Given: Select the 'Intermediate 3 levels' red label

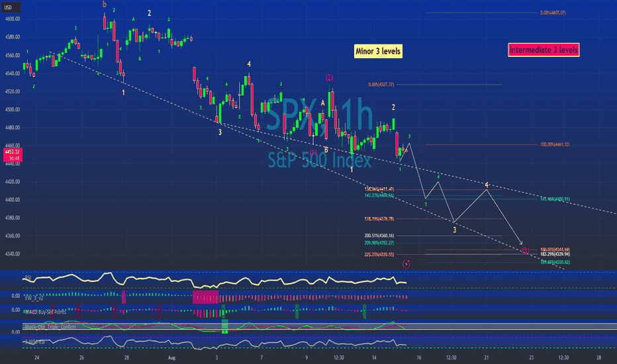Looking at the screenshot, I should coord(544,50).
